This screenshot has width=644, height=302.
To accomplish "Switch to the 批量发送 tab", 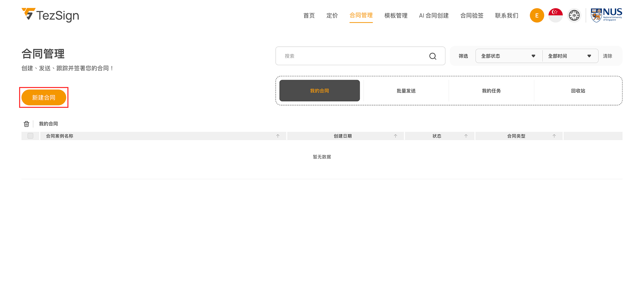I will click(406, 91).
